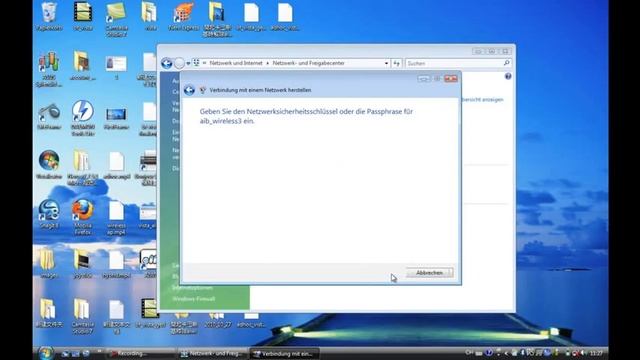Select the 'image' folder on desktop
Screen dimensions: 640x360
[x=49, y=263]
